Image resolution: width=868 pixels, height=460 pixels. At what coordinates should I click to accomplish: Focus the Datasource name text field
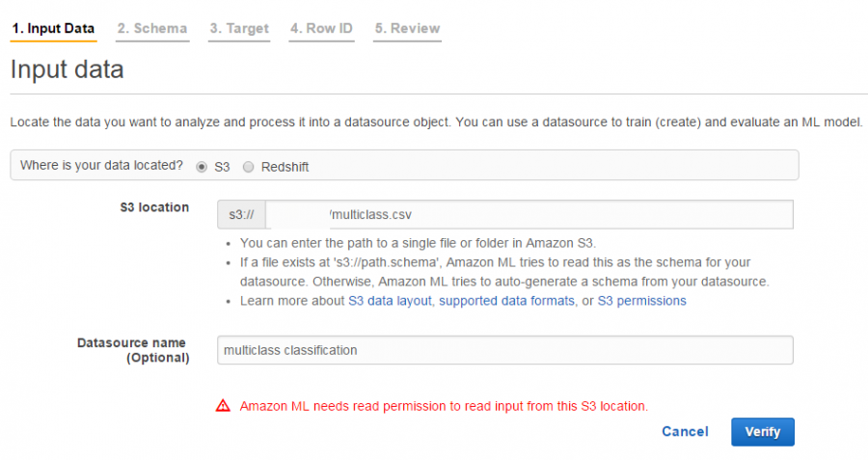pyautogui.click(x=504, y=350)
